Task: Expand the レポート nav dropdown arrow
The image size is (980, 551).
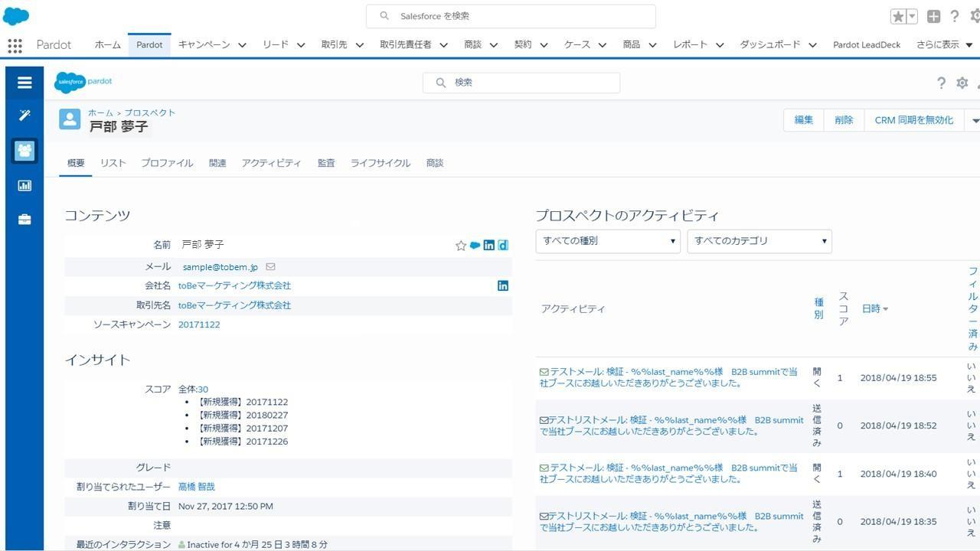Action: pyautogui.click(x=720, y=45)
